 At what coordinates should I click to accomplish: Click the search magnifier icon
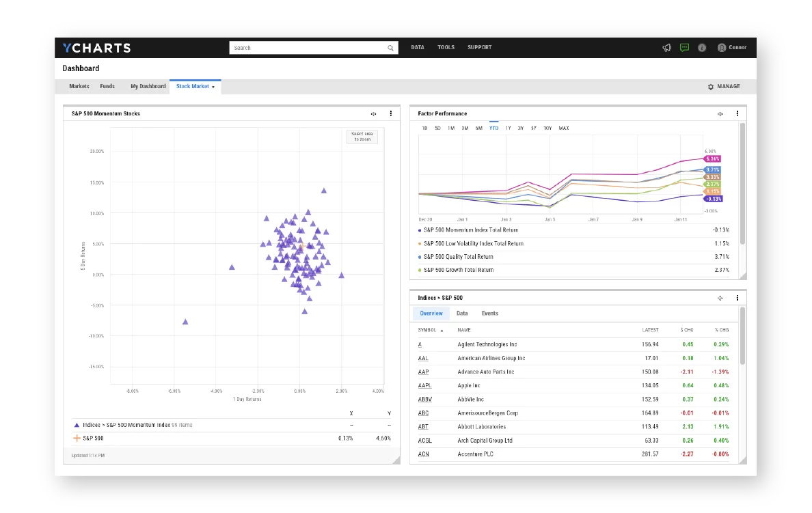[x=390, y=48]
